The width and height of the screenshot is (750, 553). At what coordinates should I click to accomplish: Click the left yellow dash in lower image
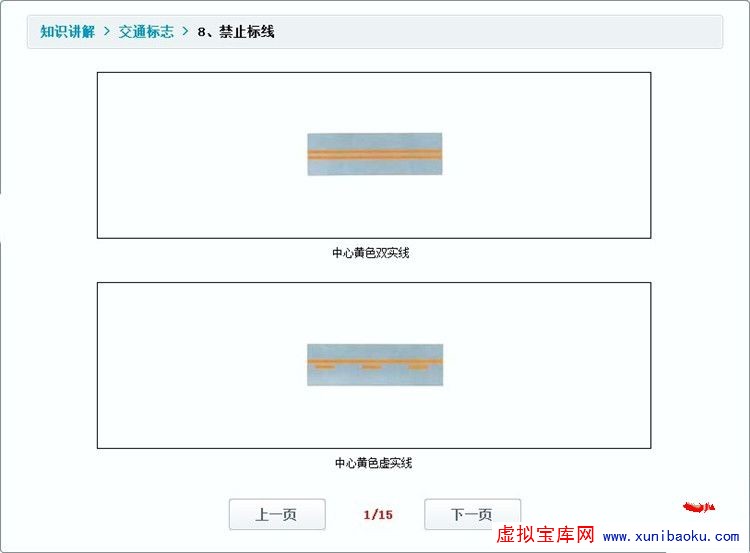tap(324, 368)
